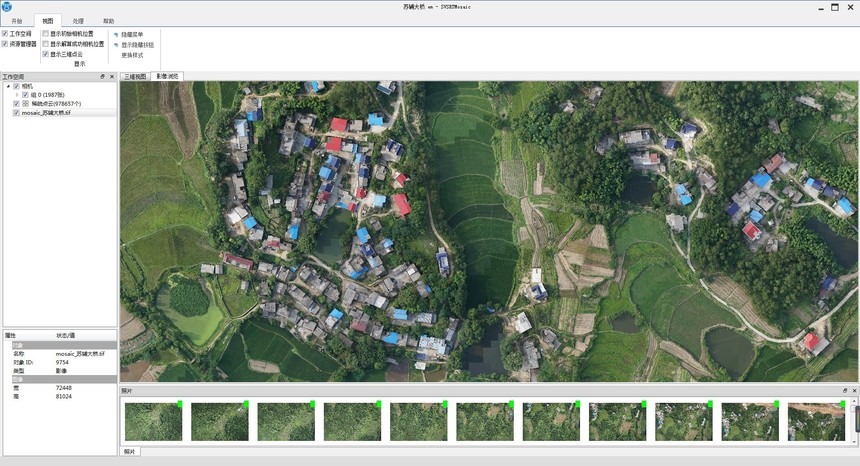Toggle the 相机 tree checkbox
The width and height of the screenshot is (860, 466).
16,86
